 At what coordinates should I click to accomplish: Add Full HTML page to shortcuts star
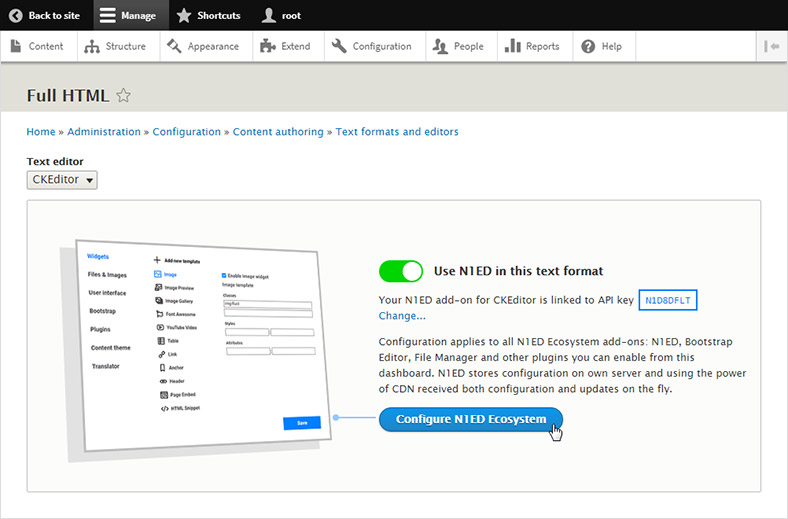[124, 95]
